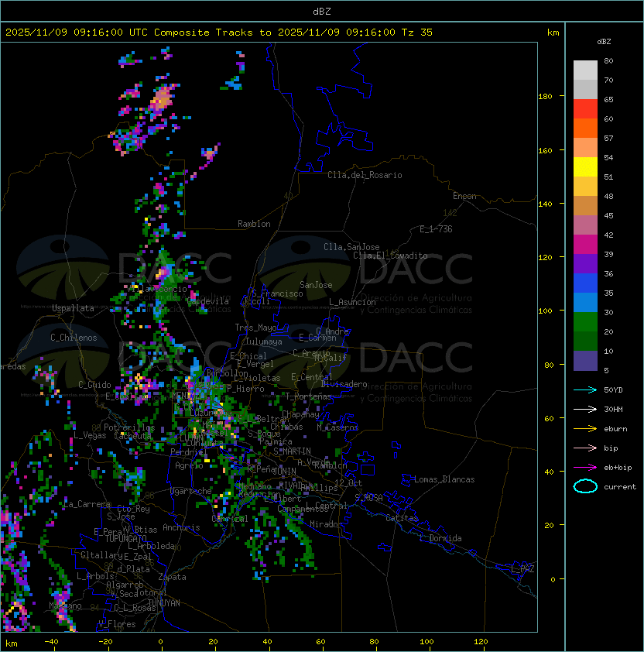The image size is (644, 652).
Task: Click the '180' vertical axis tick label
Action: click(545, 97)
